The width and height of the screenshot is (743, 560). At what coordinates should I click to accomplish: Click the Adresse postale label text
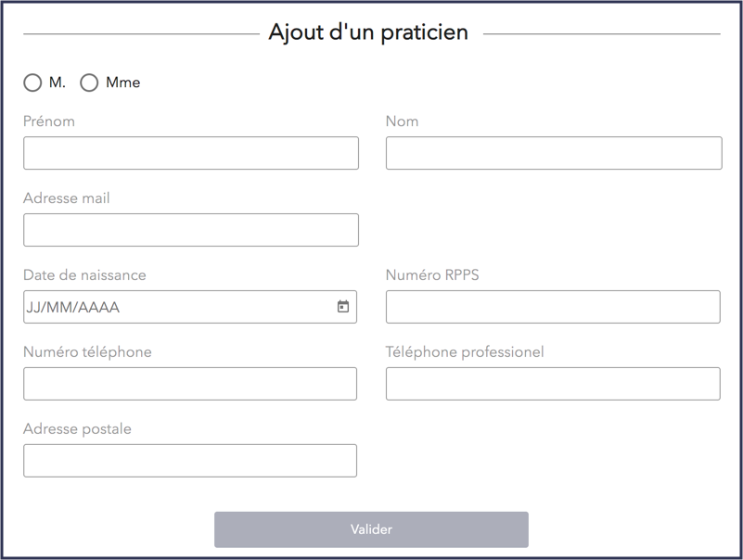pyautogui.click(x=77, y=429)
